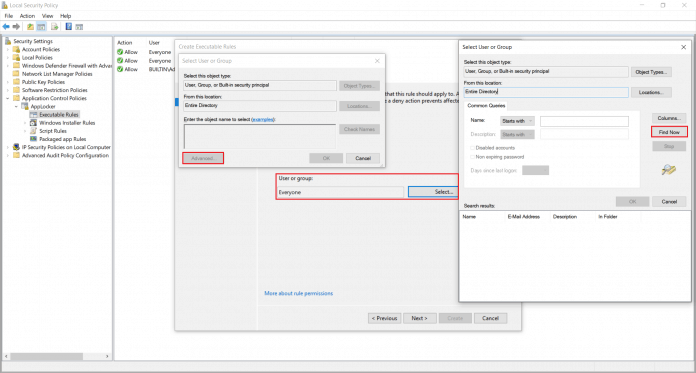Open the Name 'Starts with' dropdown
Viewport: 696px width, 373px height.
(517, 121)
